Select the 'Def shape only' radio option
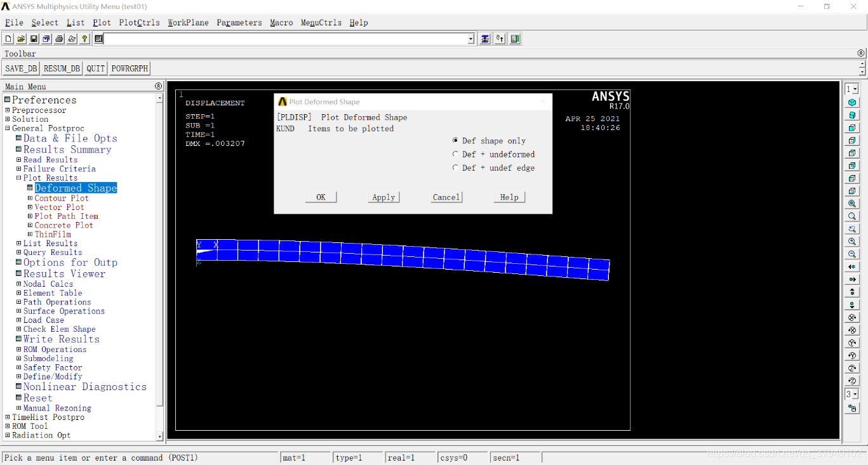 (x=455, y=141)
